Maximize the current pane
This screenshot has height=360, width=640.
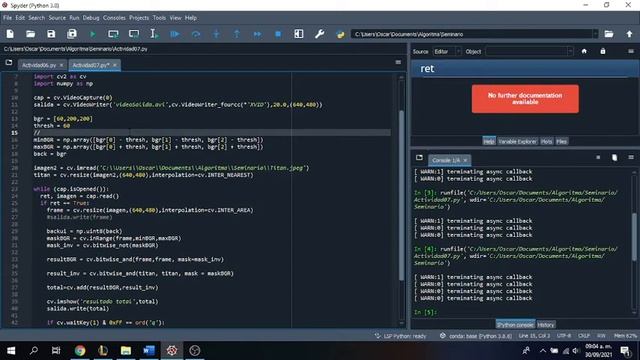[299, 34]
